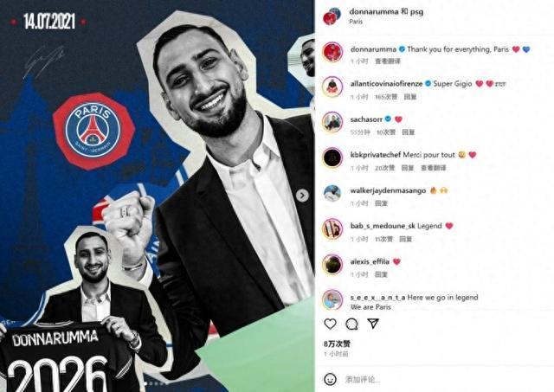The width and height of the screenshot is (554, 392).
Task: Open post header donnarumma and psg avatar
Action: click(332, 16)
